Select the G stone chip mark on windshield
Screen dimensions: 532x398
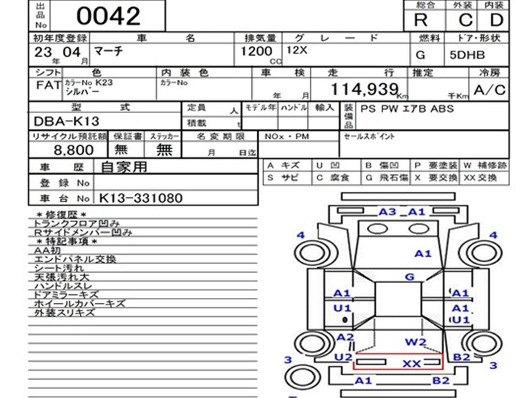[x=409, y=277]
